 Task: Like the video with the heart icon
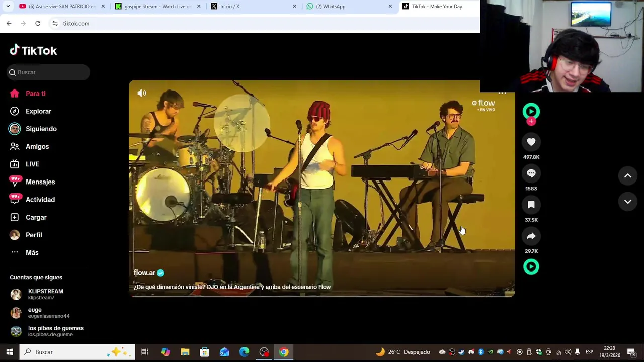(531, 142)
